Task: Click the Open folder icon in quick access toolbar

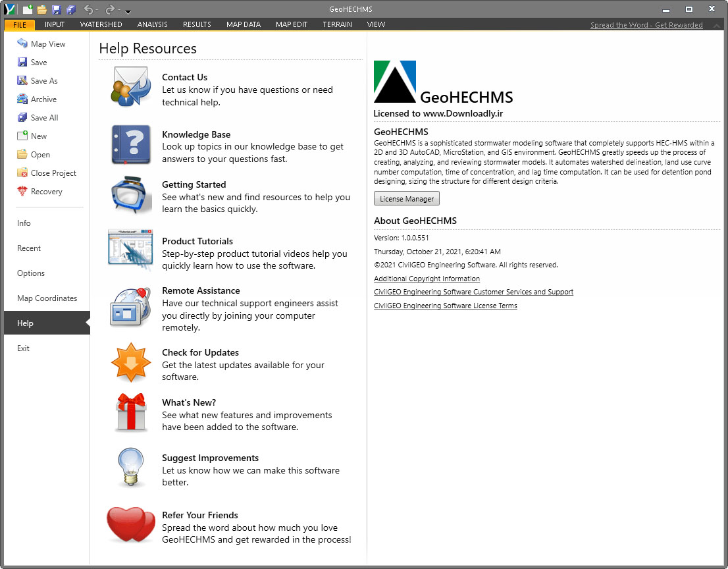Action: pyautogui.click(x=42, y=10)
